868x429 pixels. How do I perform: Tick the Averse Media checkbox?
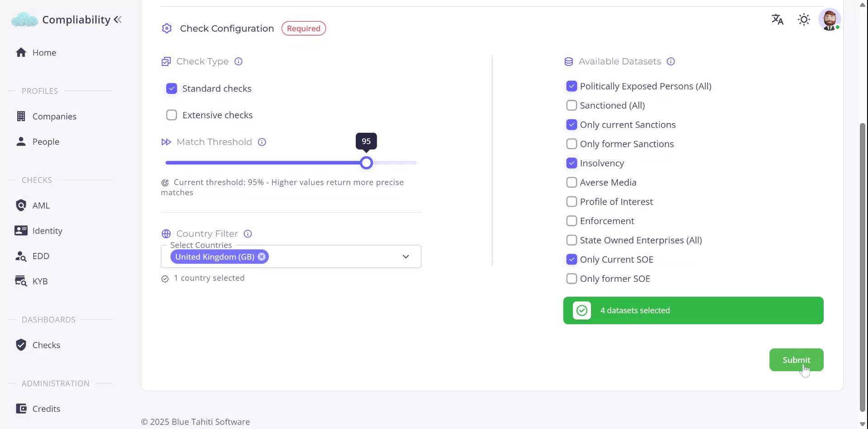tap(571, 182)
